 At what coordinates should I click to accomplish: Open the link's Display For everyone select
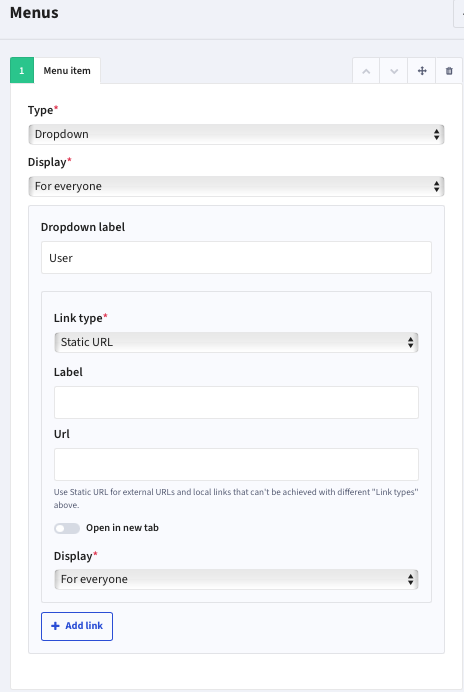(236, 579)
